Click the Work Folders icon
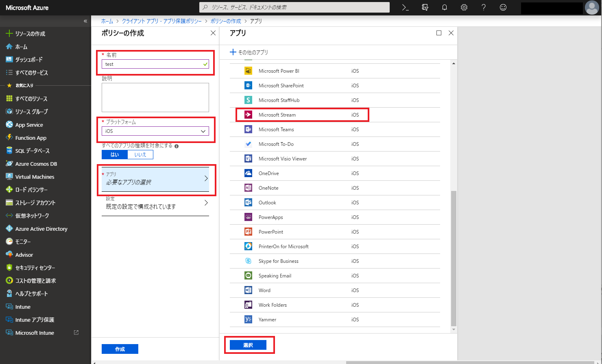This screenshot has height=364, width=602. 248,305
